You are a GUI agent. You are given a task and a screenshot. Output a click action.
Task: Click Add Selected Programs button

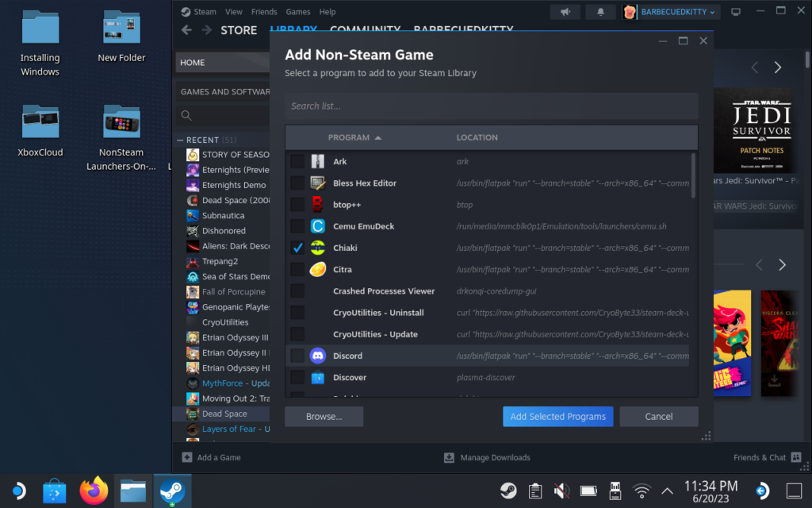coord(557,417)
